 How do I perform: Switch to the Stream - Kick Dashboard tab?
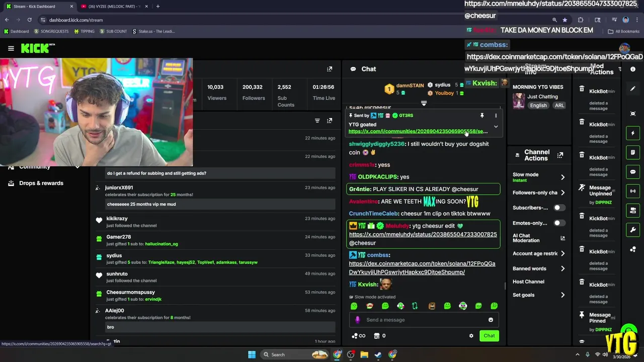click(x=39, y=7)
